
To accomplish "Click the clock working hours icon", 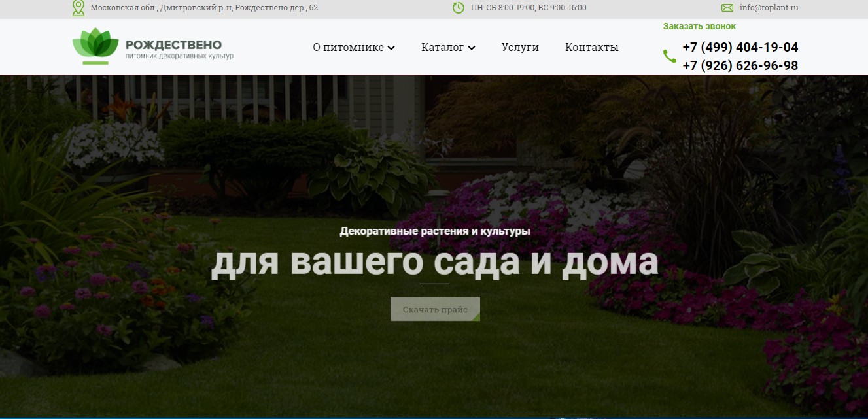I will [459, 8].
